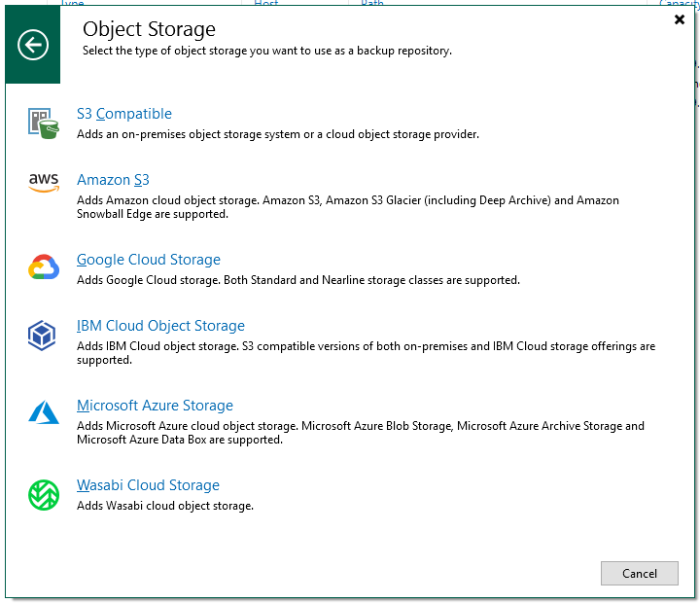Click the Microsoft Azure logo icon
Image resolution: width=700 pixels, height=603 pixels.
click(44, 412)
